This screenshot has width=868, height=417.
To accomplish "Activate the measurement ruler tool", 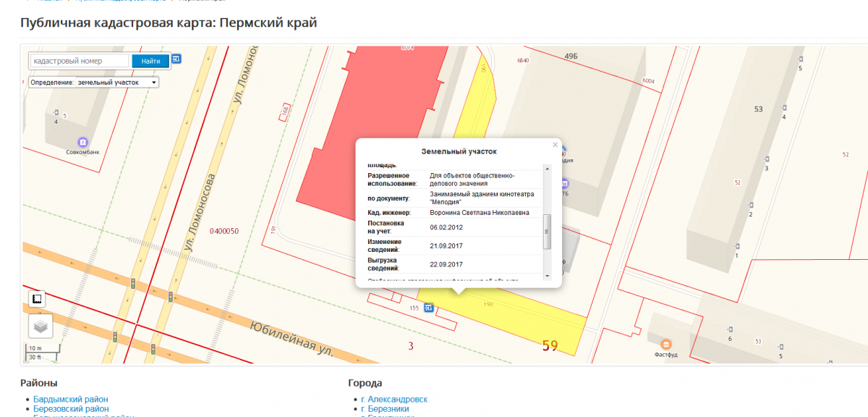I will 37,298.
